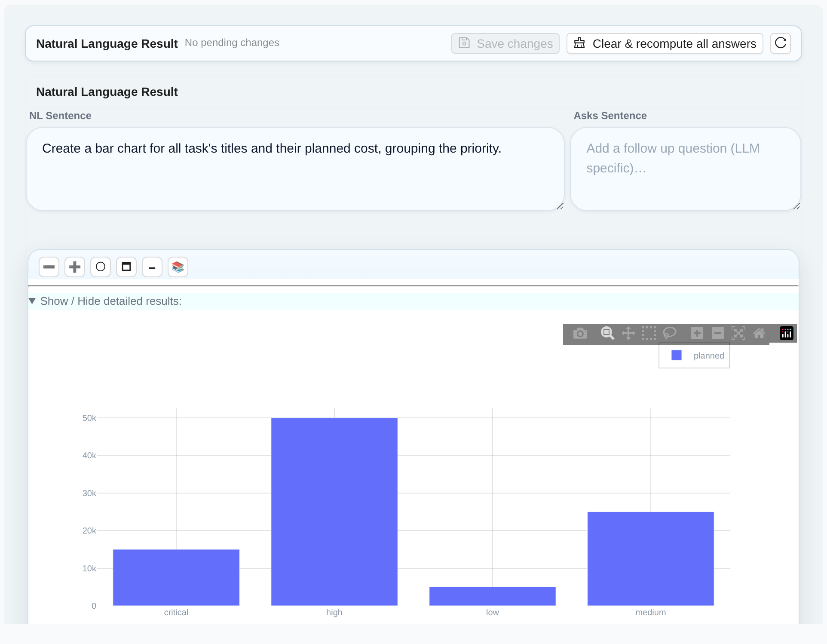Toggle the planned series in legend

point(698,356)
